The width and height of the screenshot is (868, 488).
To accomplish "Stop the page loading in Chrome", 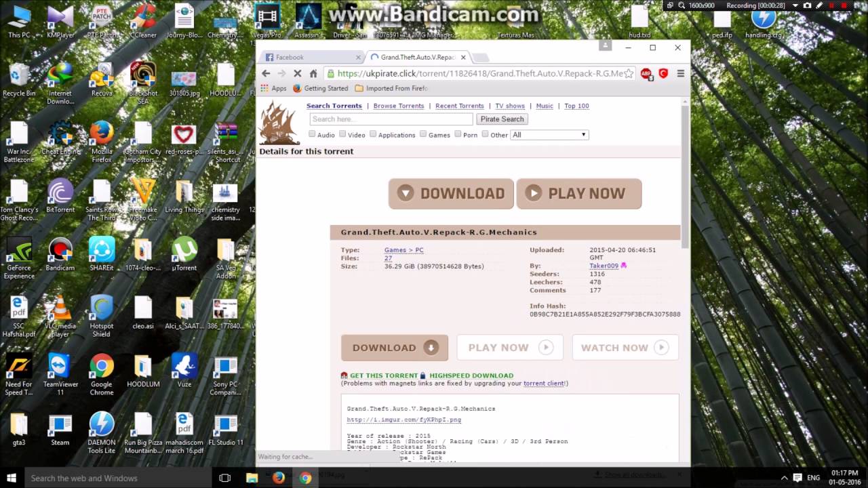I will [x=297, y=73].
